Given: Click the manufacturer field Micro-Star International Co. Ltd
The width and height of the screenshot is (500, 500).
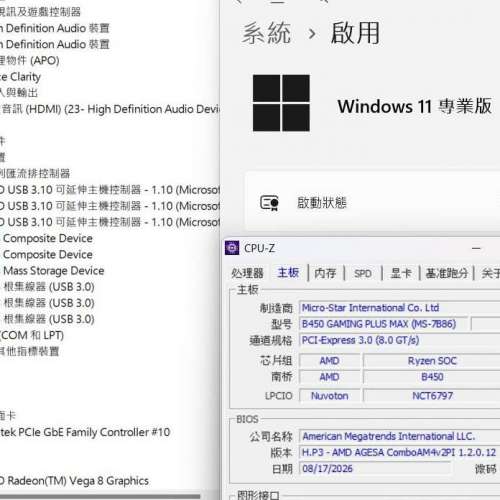Looking at the screenshot, I should (399, 308).
